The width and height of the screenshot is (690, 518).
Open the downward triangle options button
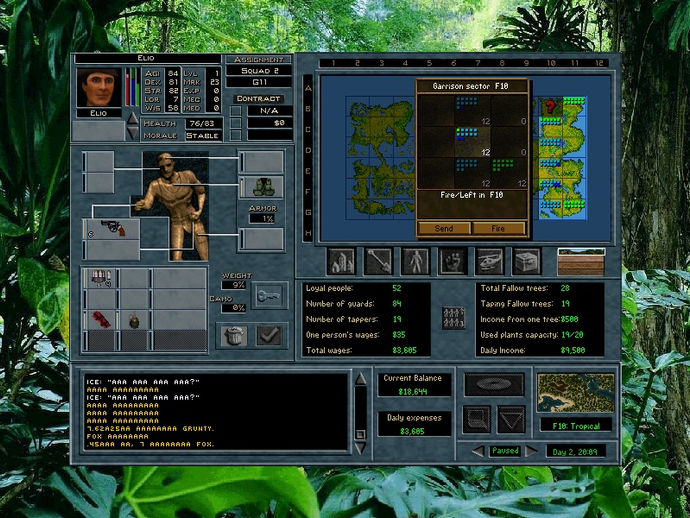(x=511, y=419)
